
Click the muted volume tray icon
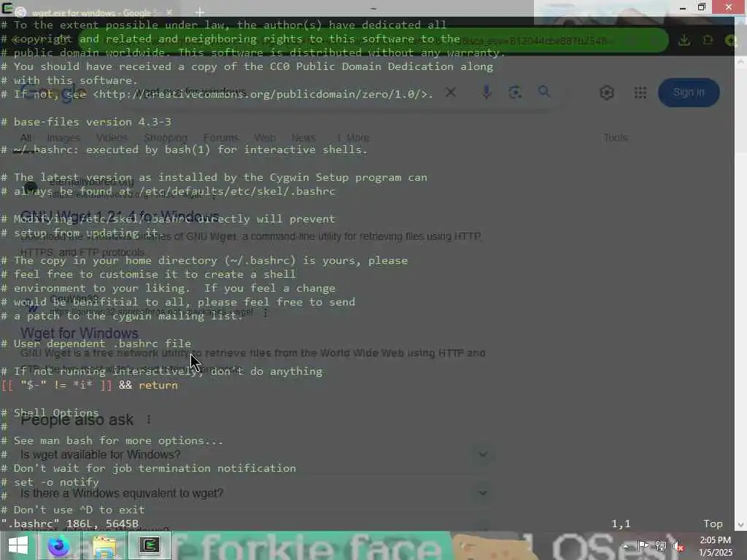pyautogui.click(x=678, y=546)
